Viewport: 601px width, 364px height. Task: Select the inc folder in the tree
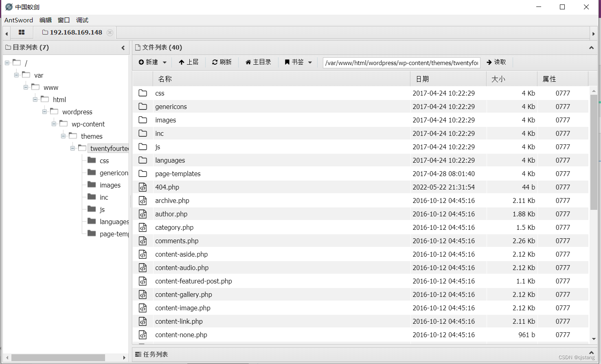tap(104, 197)
